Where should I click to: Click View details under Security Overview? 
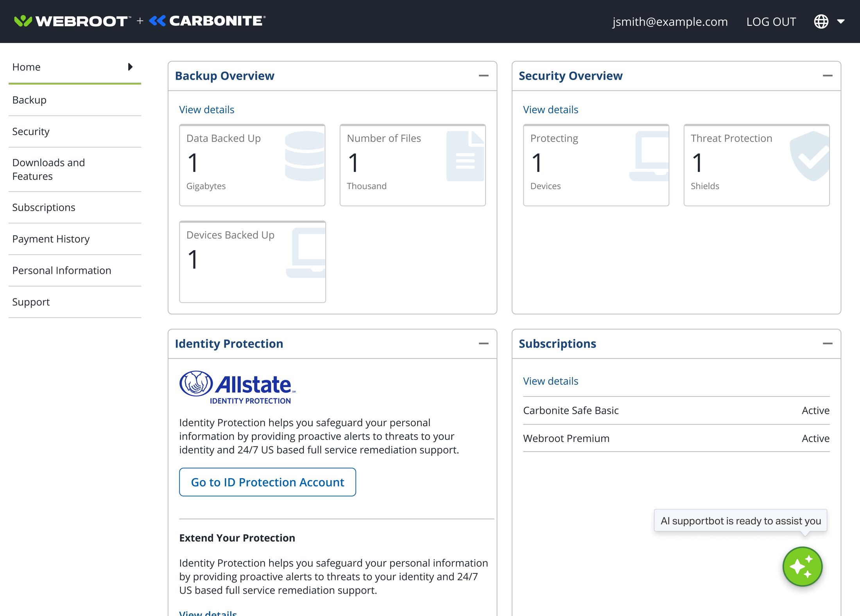point(551,110)
